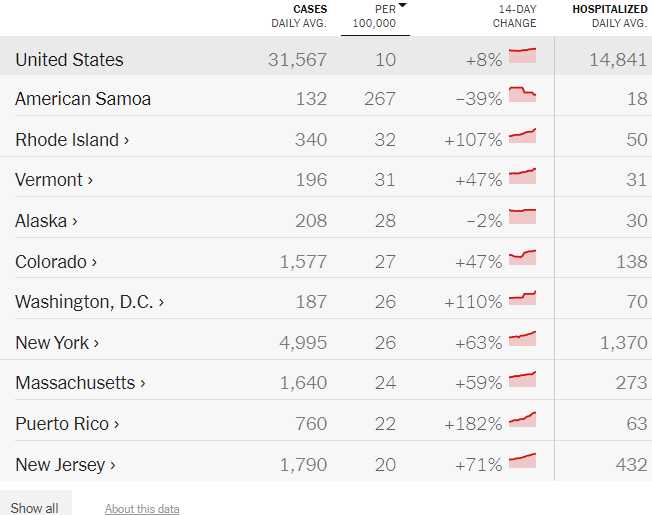Screen dimensions: 652x515
Task: Sort by 14-Day Change column header
Action: (x=516, y=16)
